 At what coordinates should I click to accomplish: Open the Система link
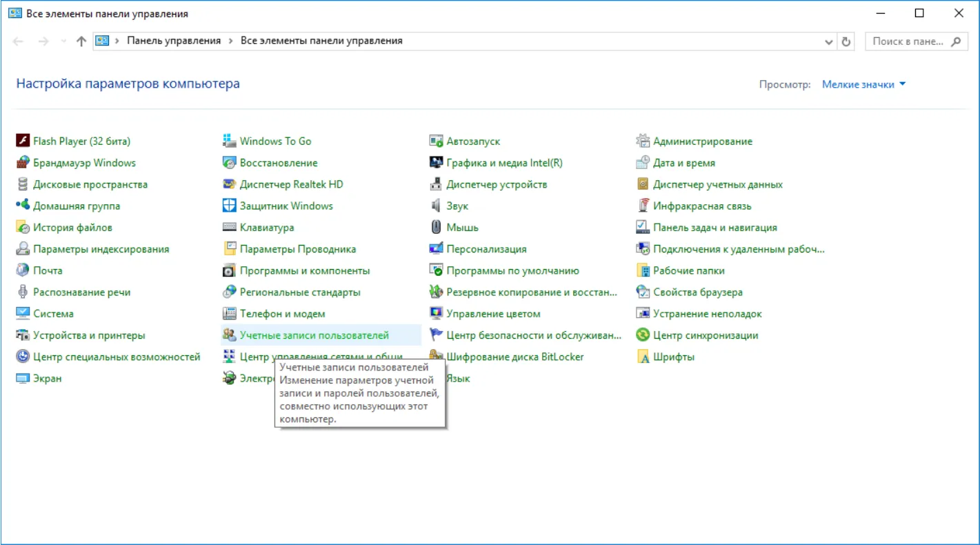(53, 313)
